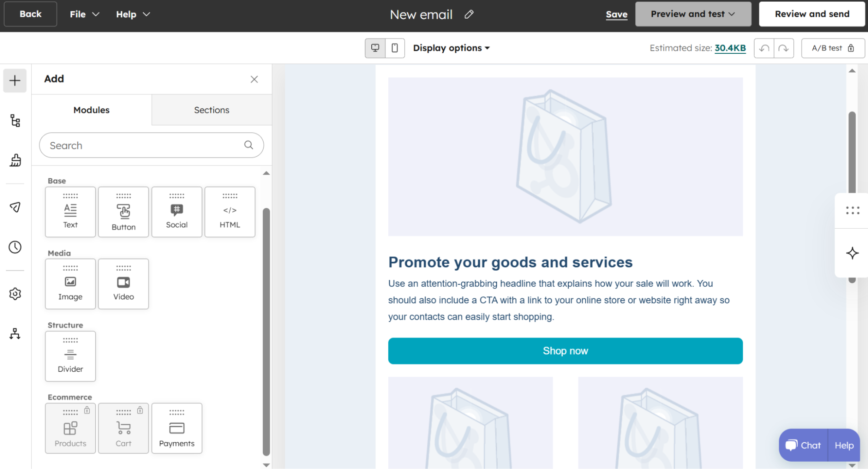The image size is (868, 469).
Task: Select the brush/design styles icon in sidebar
Action: pyautogui.click(x=15, y=161)
